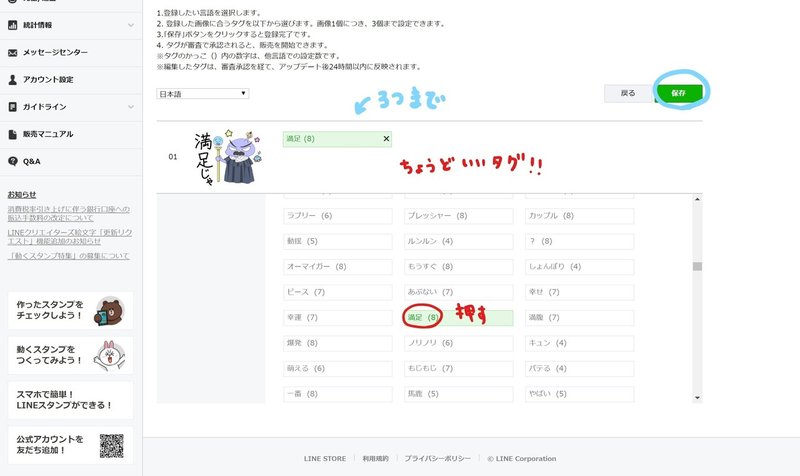The width and height of the screenshot is (800, 476).
Task: Click the tag list scroll-up arrow
Action: [697, 199]
